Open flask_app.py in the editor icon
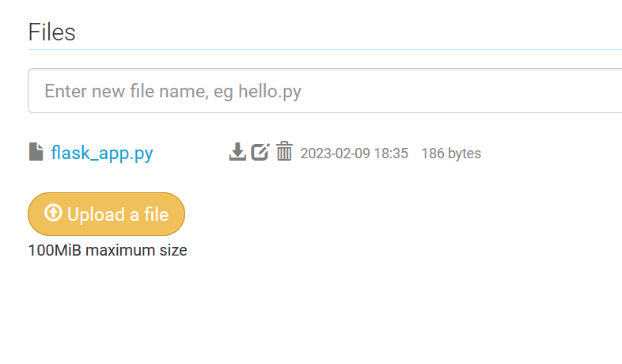Image resolution: width=622 pixels, height=364 pixels. click(260, 152)
